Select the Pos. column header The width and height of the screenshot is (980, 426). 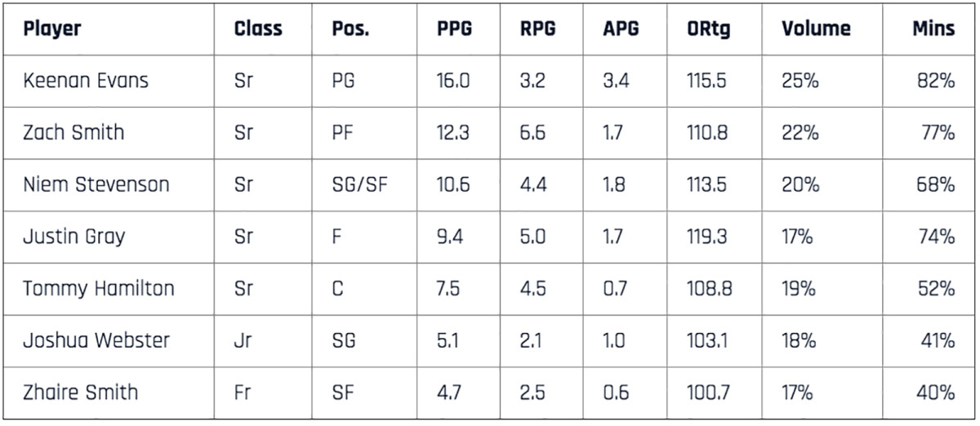point(350,29)
